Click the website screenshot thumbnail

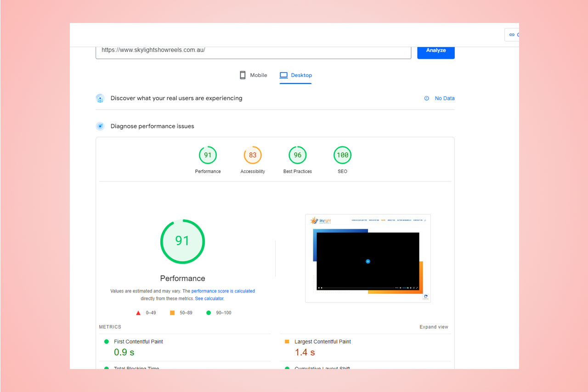tap(368, 258)
